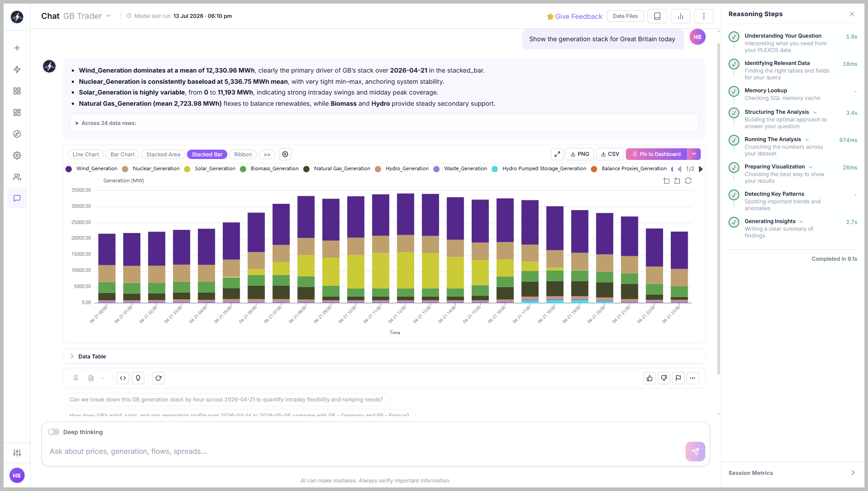The image size is (868, 491).
Task: Switch to the Line Chart view
Action: [x=86, y=155]
